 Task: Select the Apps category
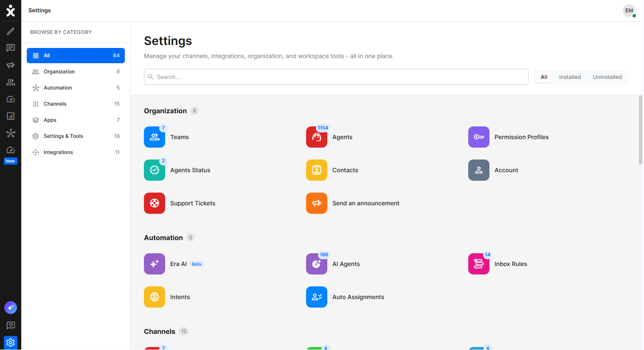(x=76, y=120)
